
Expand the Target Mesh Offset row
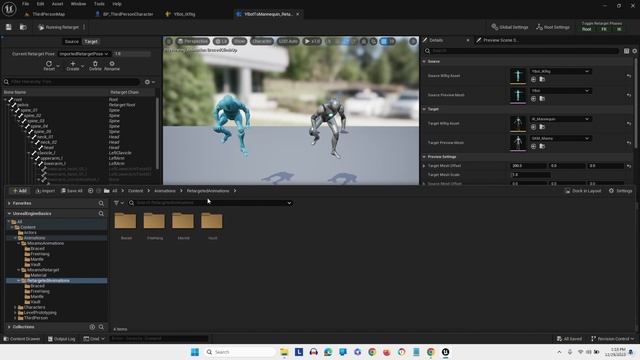click(424, 166)
